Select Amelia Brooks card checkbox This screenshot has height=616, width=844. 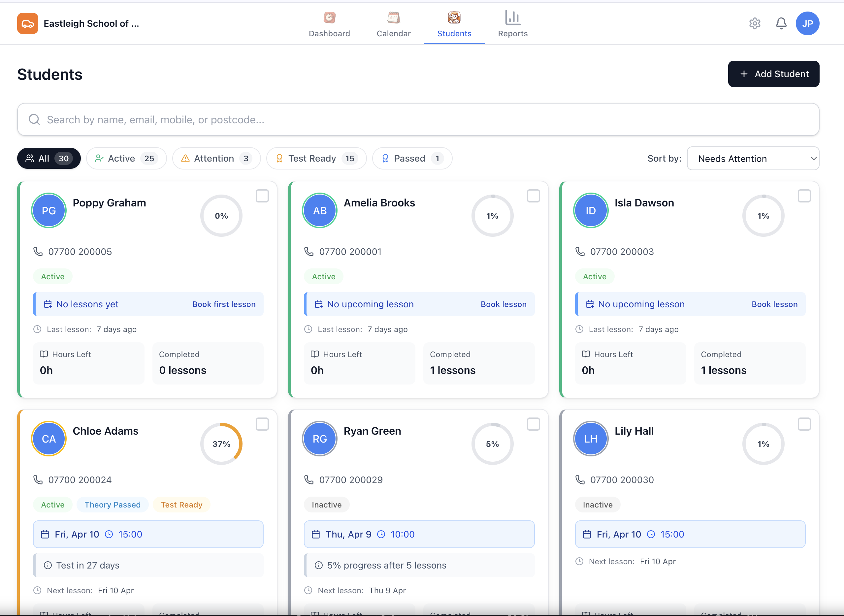point(533,196)
